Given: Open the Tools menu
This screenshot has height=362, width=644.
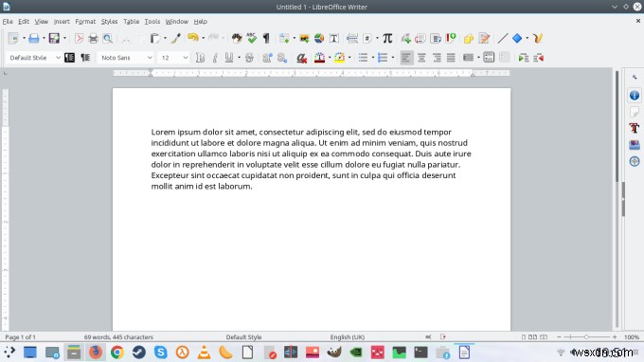Looking at the screenshot, I should pyautogui.click(x=152, y=22).
